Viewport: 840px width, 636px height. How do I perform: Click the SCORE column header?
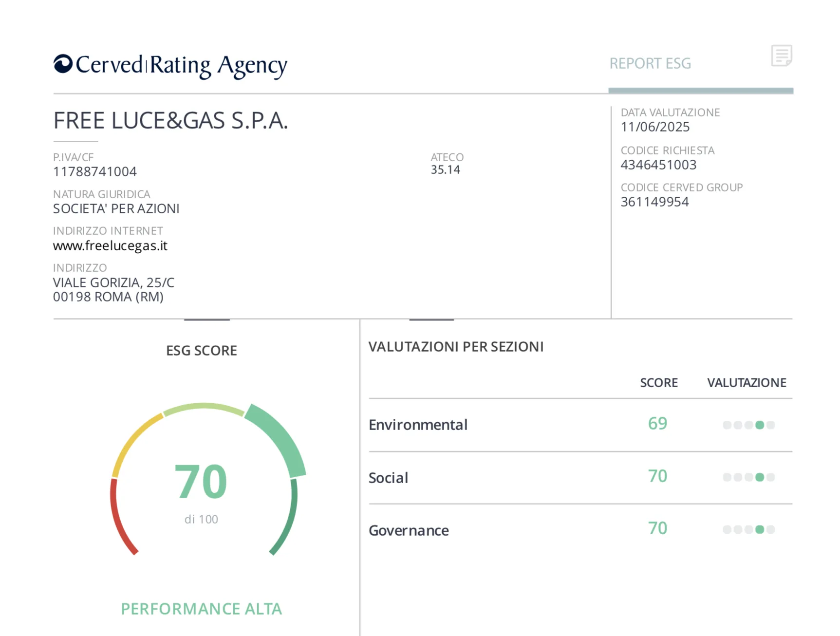tap(659, 383)
